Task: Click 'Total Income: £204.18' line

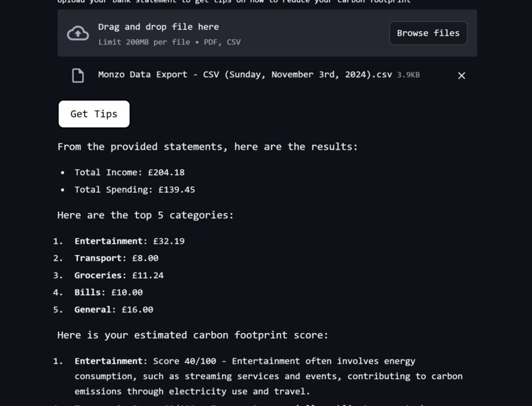Action: 130,172
